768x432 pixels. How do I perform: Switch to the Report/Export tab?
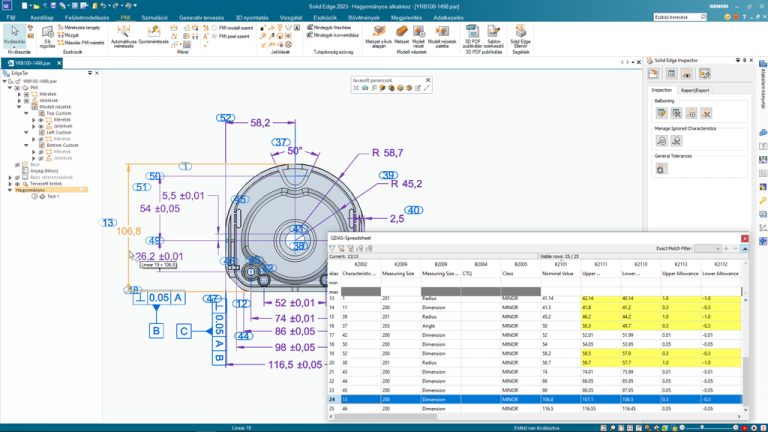point(694,90)
